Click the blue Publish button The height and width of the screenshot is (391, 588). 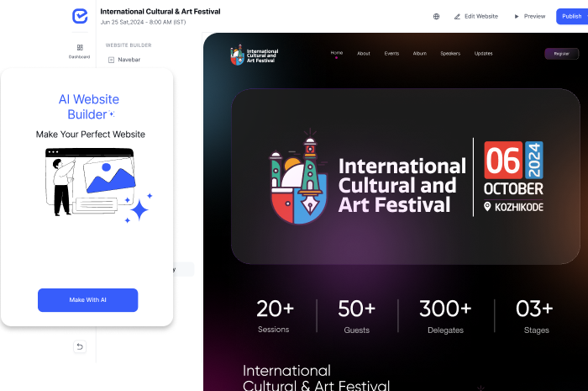[572, 17]
